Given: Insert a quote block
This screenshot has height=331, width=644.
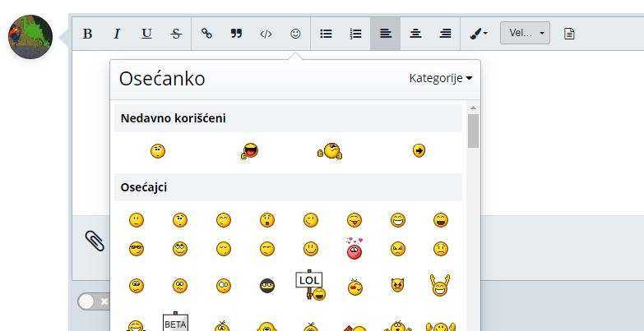Looking at the screenshot, I should coord(236,34).
